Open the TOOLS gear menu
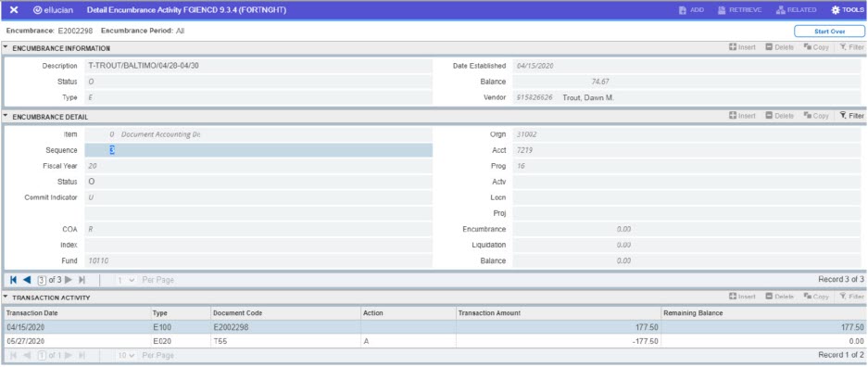The width and height of the screenshot is (868, 367). pos(849,10)
